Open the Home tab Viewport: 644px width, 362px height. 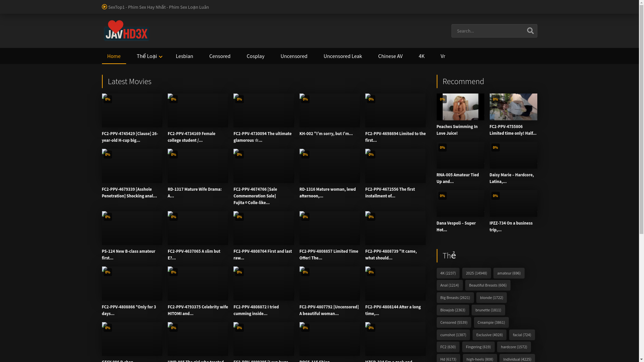pyautogui.click(x=114, y=56)
